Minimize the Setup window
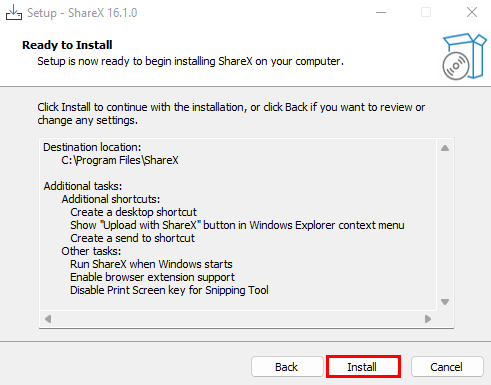 click(381, 13)
